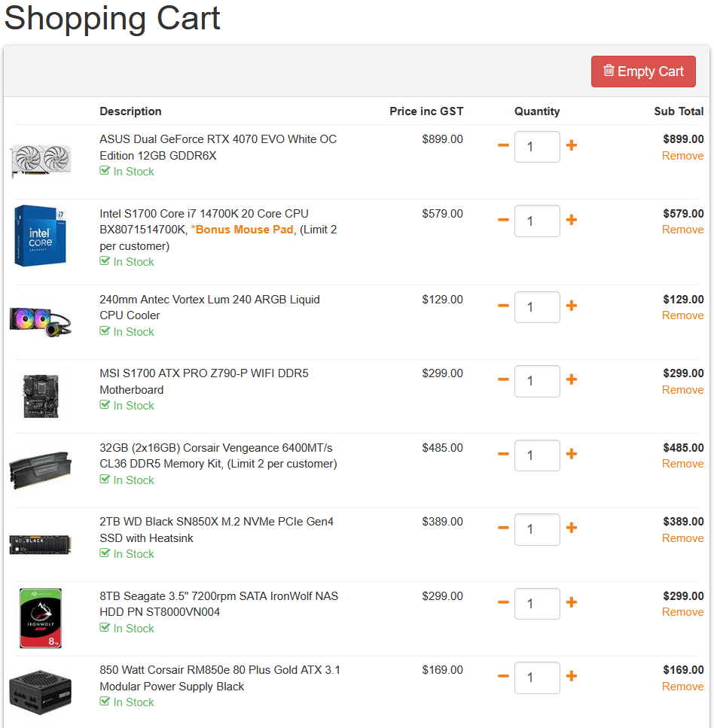The image size is (714, 728).
Task: Remove the Seagate IronWolf hard drive
Action: coord(682,612)
